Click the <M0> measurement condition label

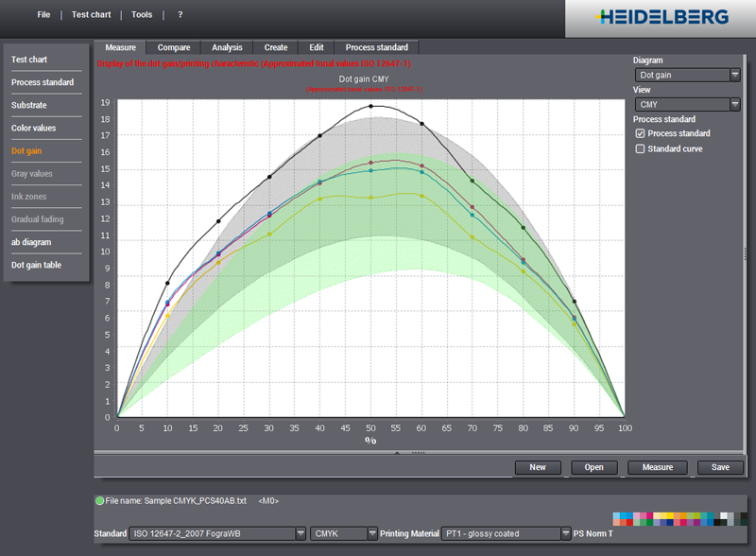coord(268,501)
